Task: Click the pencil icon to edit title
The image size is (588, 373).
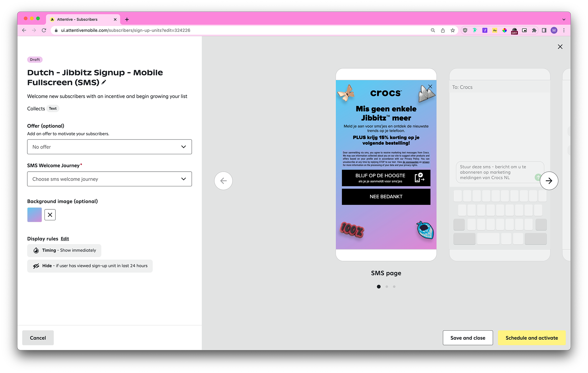Action: point(104,82)
